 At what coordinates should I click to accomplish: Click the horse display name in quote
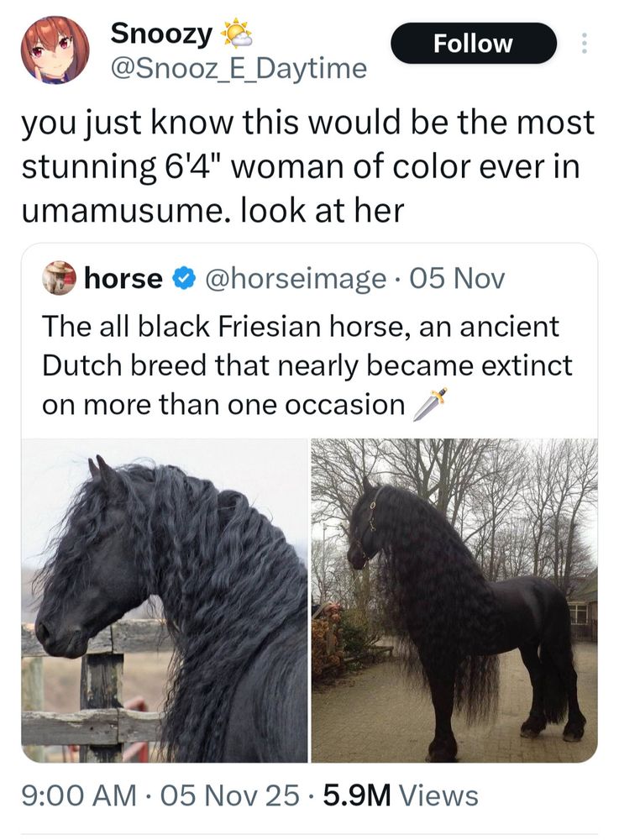123,279
